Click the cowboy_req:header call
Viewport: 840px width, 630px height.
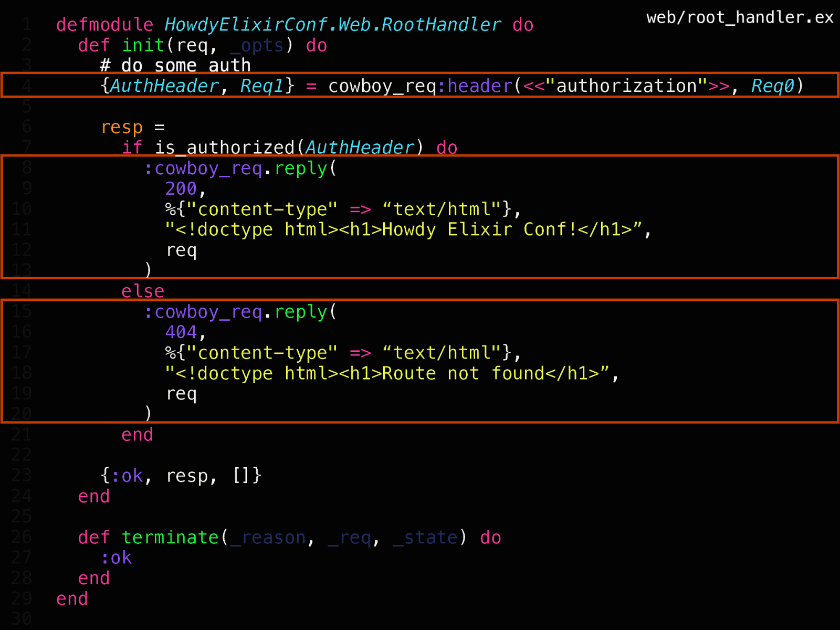tap(420, 86)
